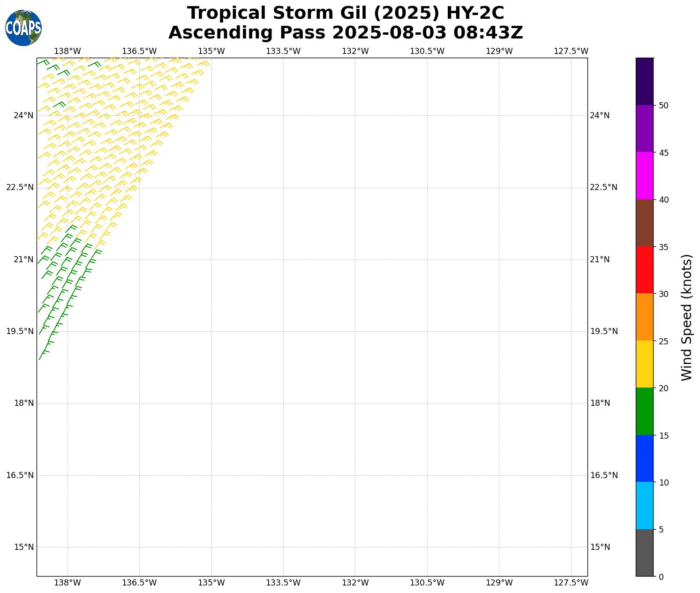This screenshot has width=700, height=593.
Task: Select the yellow 20–25 knots colorbar segment
Action: click(x=644, y=364)
